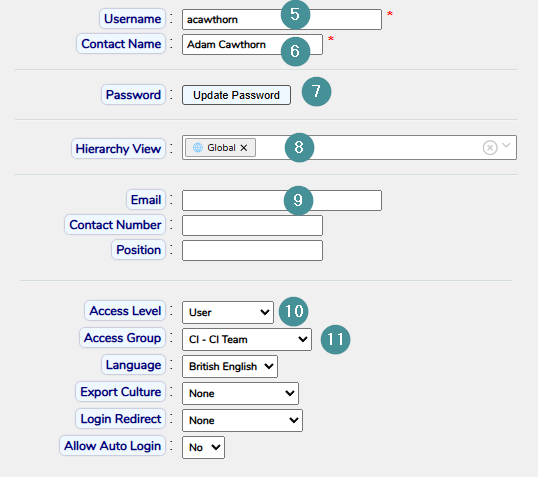Click the step 7 marker next to Update Password
The image size is (538, 477).
316,92
